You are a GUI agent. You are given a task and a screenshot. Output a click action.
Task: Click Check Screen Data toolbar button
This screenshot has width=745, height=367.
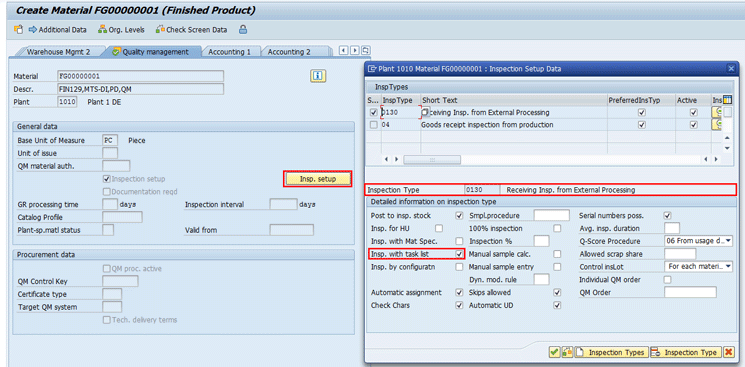click(x=191, y=29)
